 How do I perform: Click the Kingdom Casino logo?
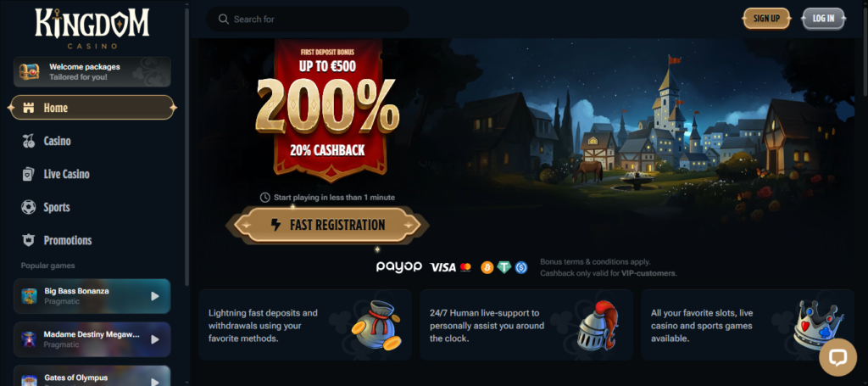[x=92, y=29]
